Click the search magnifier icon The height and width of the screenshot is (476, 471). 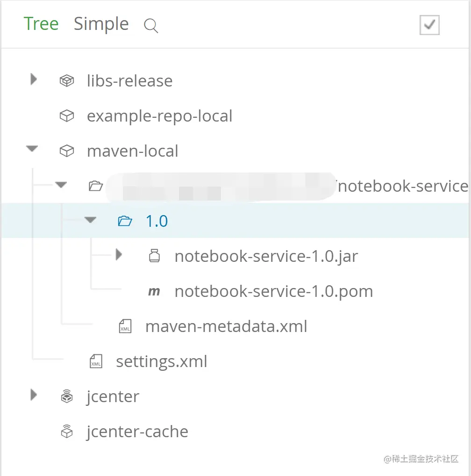coord(151,26)
